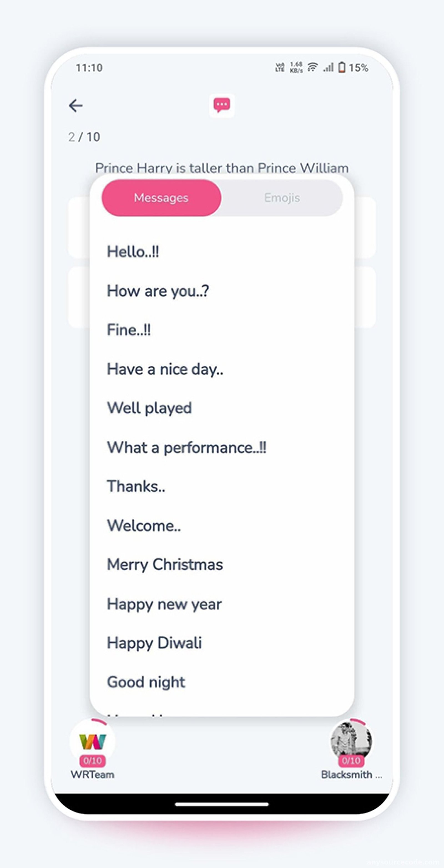This screenshot has height=868, width=444.
Task: Switch to the Emojis tab
Action: [x=282, y=198]
